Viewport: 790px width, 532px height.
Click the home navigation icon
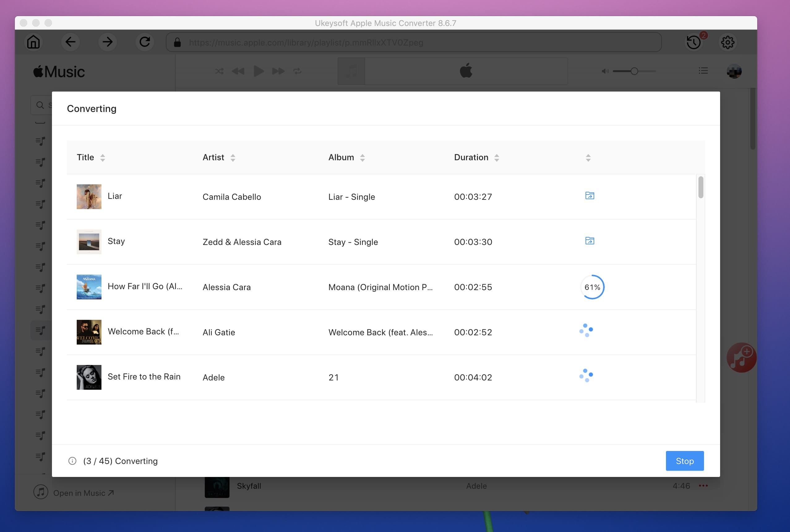click(33, 41)
